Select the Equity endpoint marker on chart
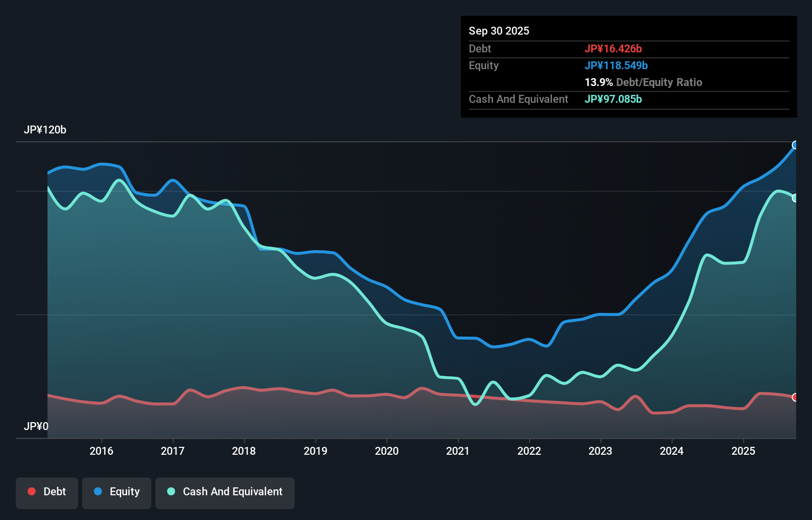 click(x=795, y=145)
